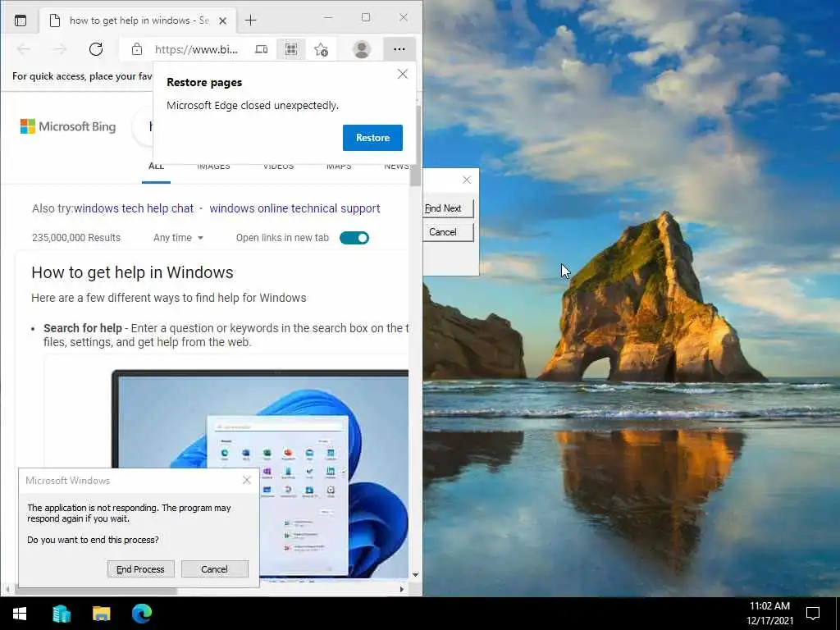Select the ALL search tab
Screen dimensions: 840x630
[156, 167]
